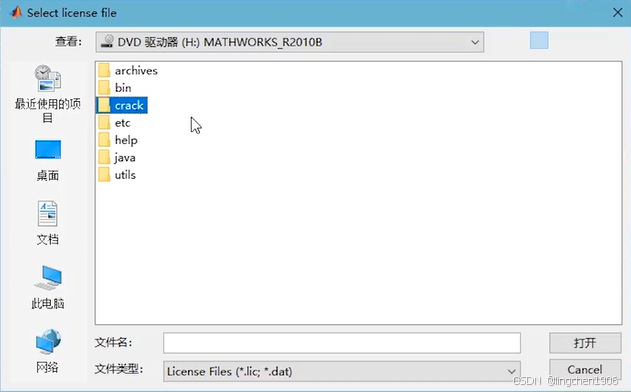Select the 'help' folder name

[126, 140]
